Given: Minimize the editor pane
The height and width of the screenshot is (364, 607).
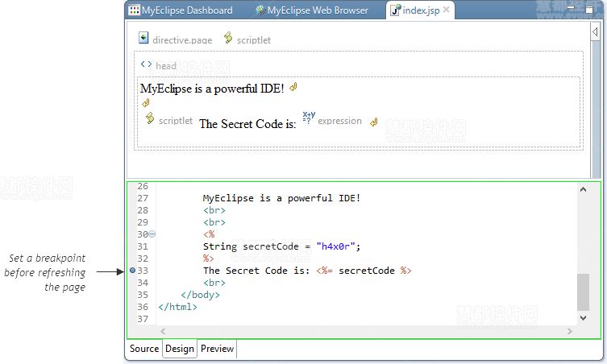Looking at the screenshot, I should coord(571,8).
